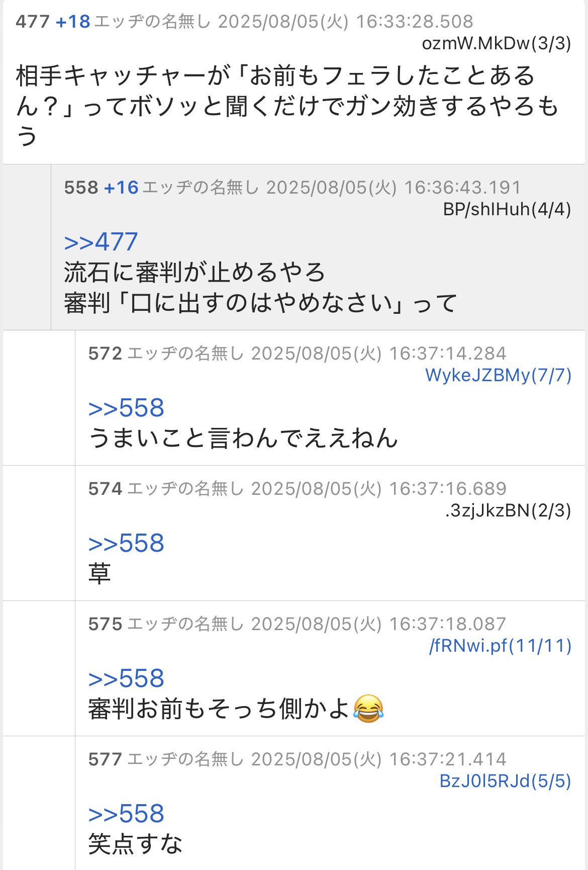588x870 pixels.
Task: Show the +18 replies to post 477
Action: point(73,22)
